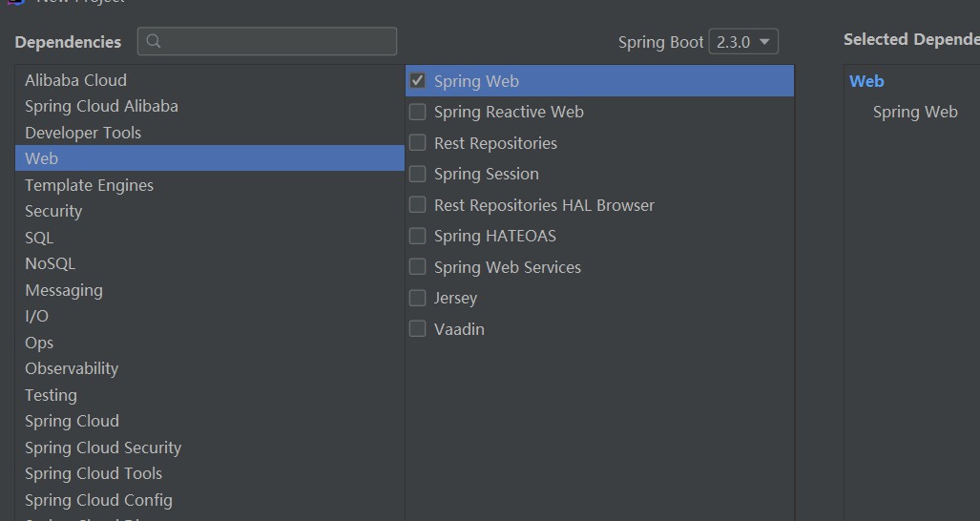The image size is (980, 521).
Task: Tick the Vaadin checkbox
Action: coord(418,328)
